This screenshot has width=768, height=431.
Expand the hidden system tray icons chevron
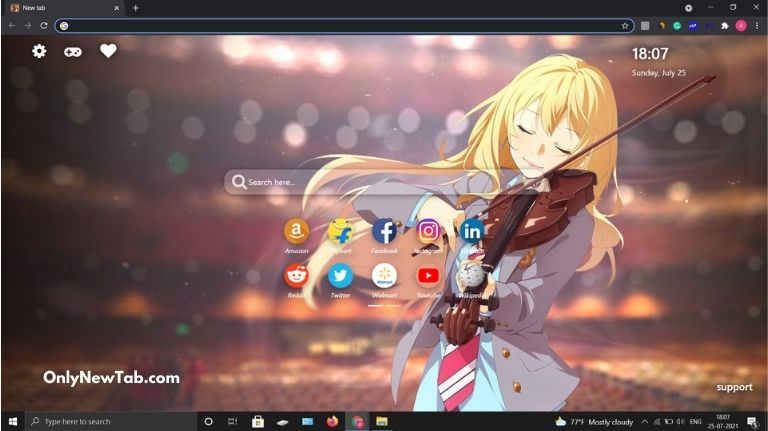tap(645, 422)
